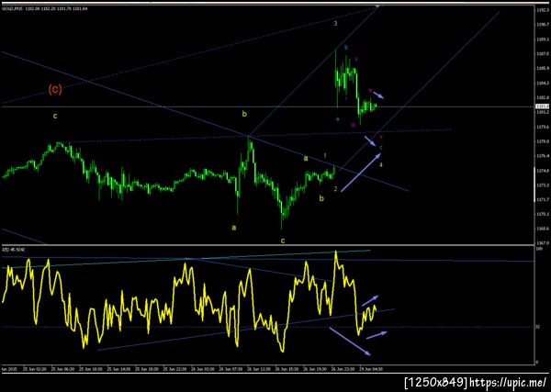Click the 26 Jun 03:00 time axis label
The image size is (551, 392).
(202, 369)
